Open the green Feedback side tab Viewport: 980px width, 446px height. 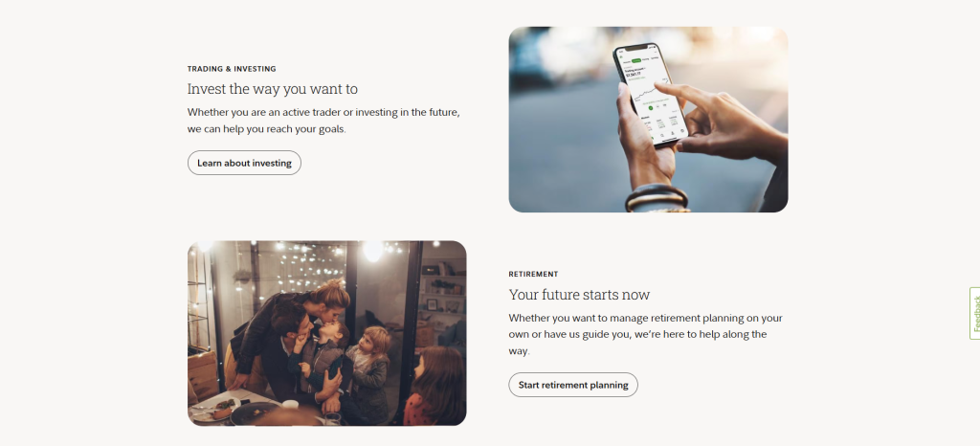[x=975, y=314]
